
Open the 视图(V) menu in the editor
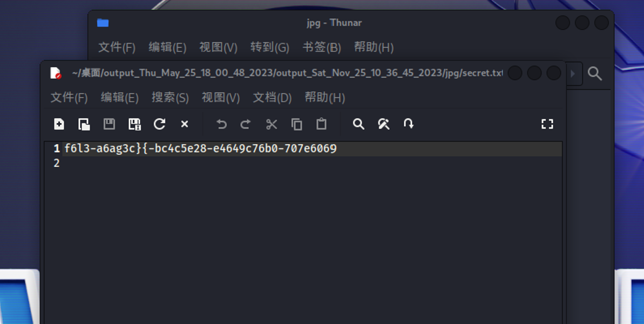(x=221, y=97)
